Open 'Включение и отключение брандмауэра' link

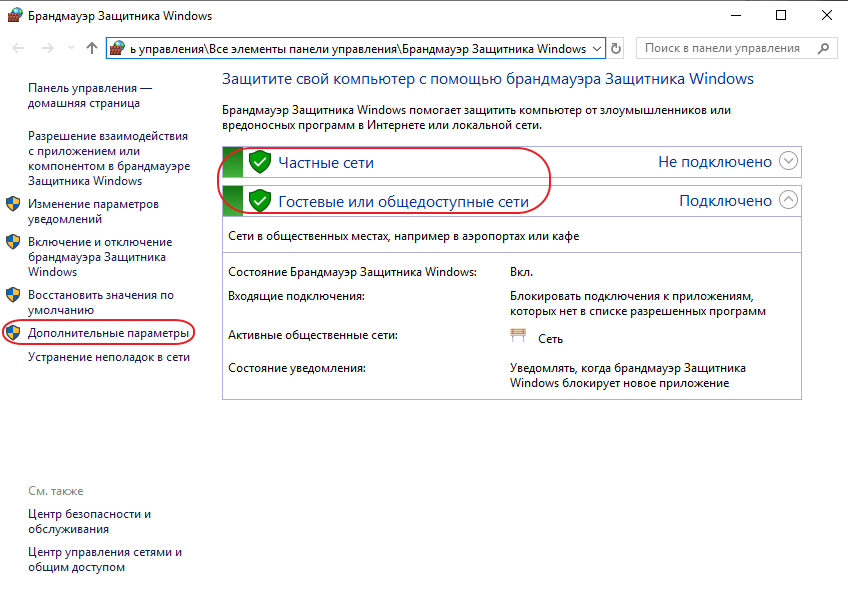(x=100, y=257)
